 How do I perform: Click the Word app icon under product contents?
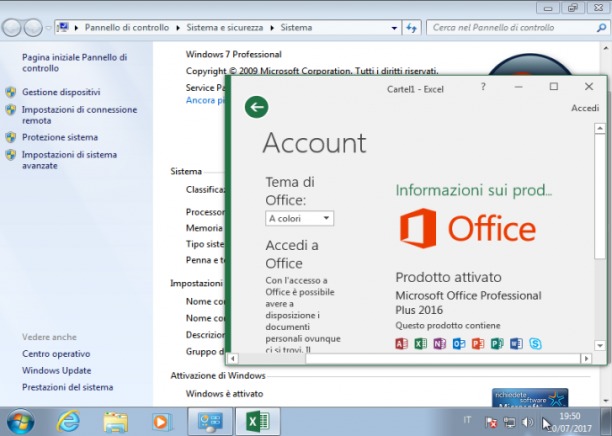(x=516, y=343)
